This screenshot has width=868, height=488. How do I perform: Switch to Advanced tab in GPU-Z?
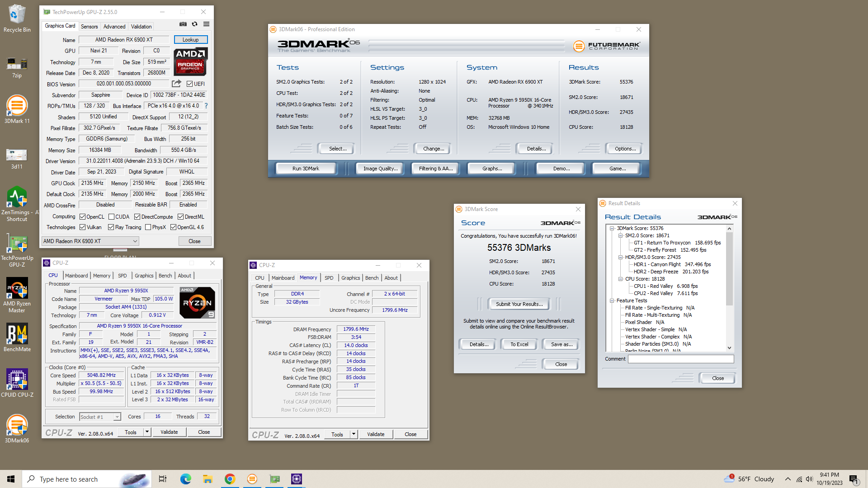[114, 27]
